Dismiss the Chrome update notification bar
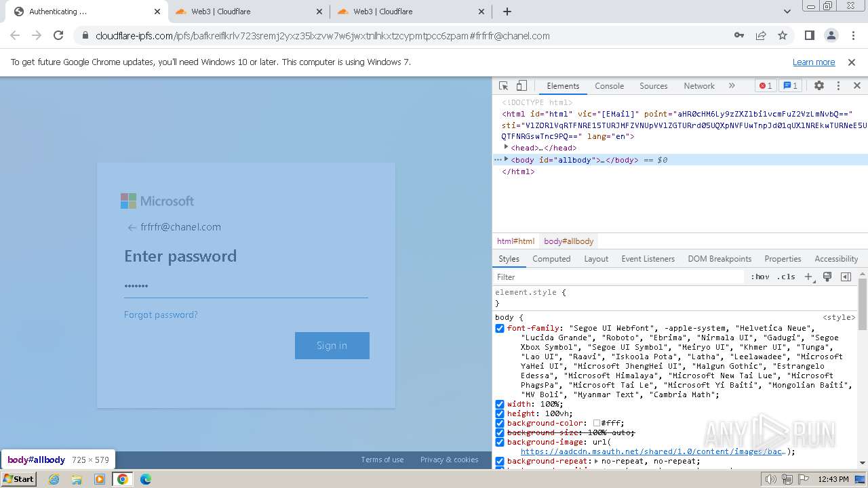868x488 pixels. [852, 62]
